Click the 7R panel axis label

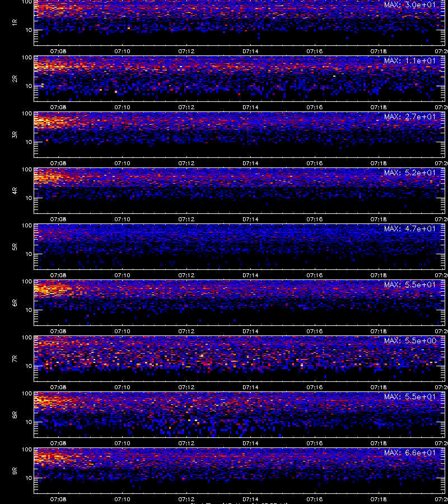15,358
